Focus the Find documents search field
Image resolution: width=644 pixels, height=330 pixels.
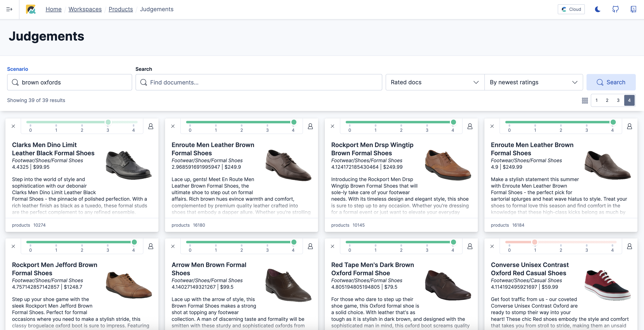click(x=259, y=82)
